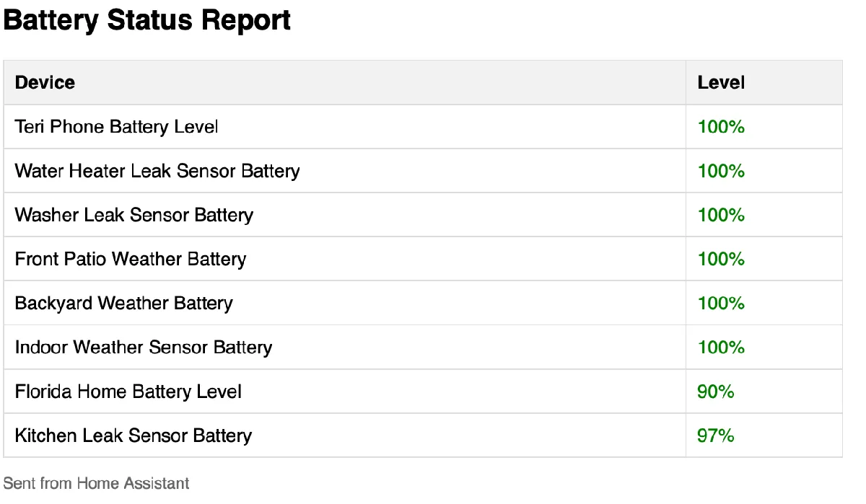The image size is (866, 504).
Task: Click the Battery Status Report heading
Action: click(x=146, y=21)
